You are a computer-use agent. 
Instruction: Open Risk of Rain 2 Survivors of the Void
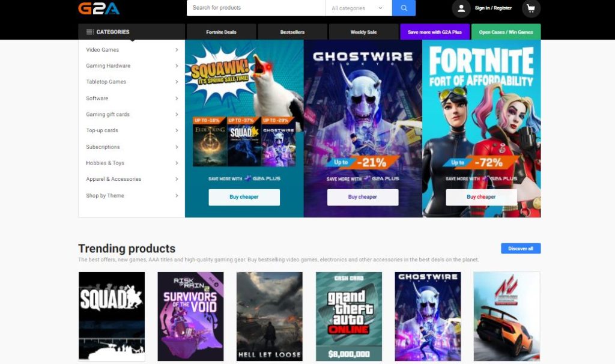(x=190, y=316)
